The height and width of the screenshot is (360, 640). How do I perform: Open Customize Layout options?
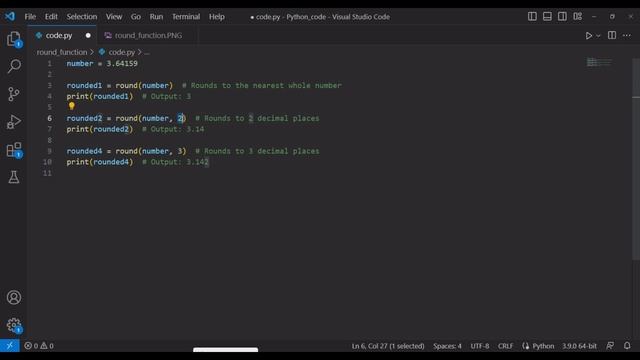pos(578,16)
